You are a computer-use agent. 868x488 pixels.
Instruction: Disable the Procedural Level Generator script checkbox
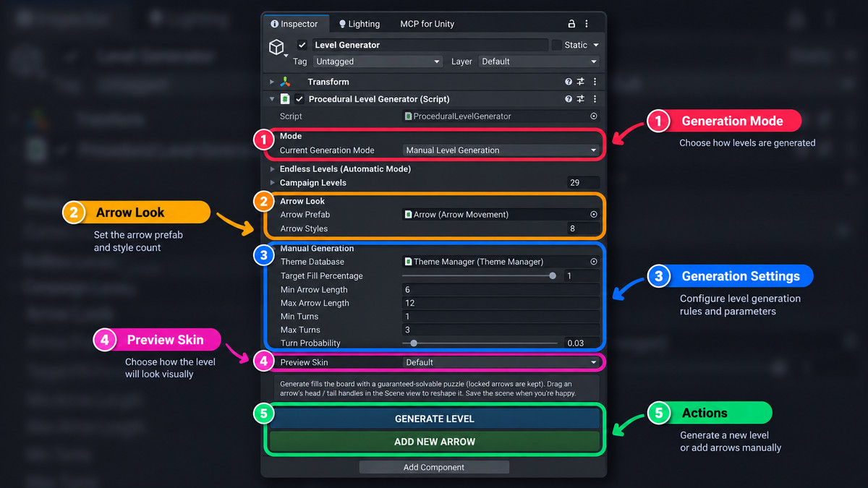click(299, 99)
